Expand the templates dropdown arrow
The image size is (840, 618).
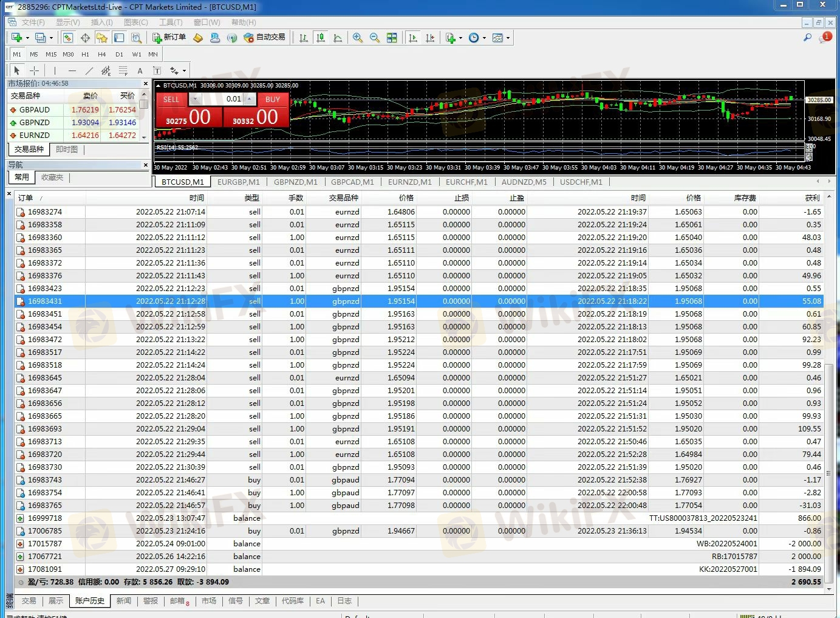pyautogui.click(x=508, y=38)
